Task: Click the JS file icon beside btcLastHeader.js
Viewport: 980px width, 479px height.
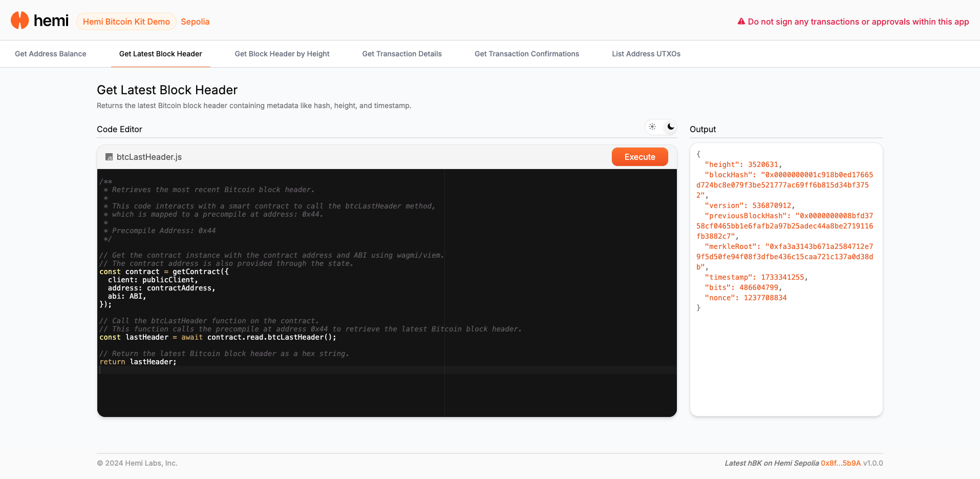Action: 109,157
